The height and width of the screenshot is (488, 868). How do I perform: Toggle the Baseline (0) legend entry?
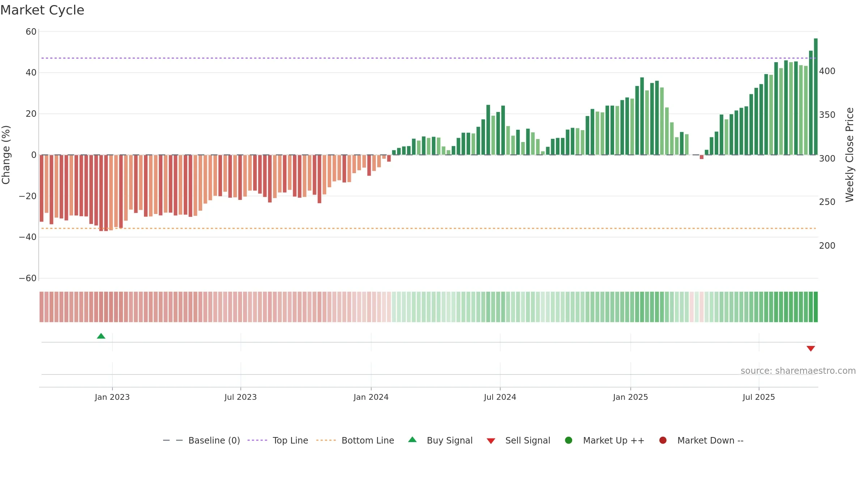click(x=201, y=440)
